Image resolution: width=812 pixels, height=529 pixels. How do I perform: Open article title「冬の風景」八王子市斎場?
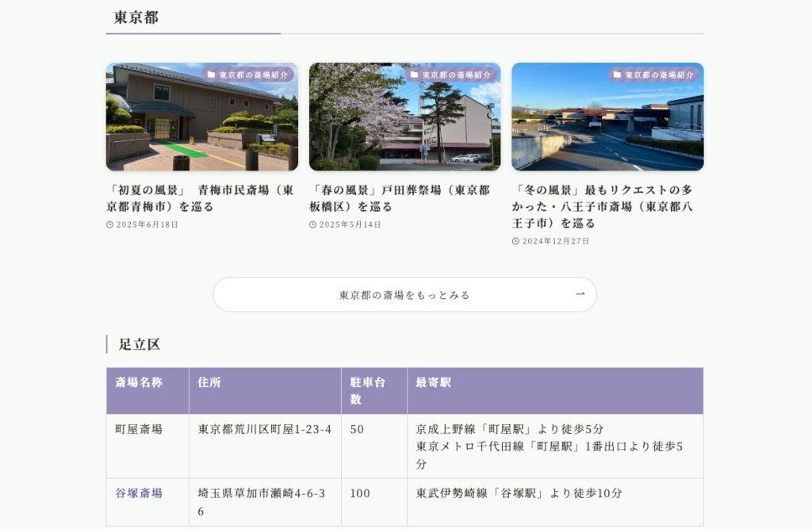(603, 206)
